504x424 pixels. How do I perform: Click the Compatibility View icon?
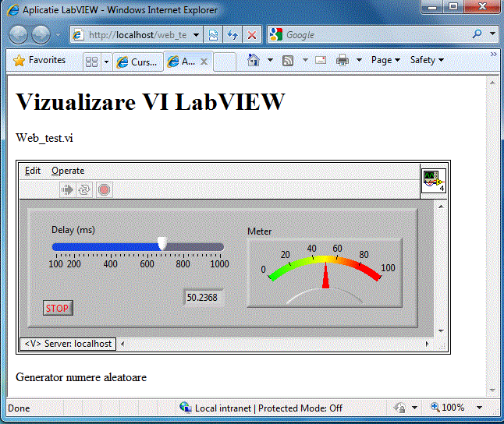213,35
